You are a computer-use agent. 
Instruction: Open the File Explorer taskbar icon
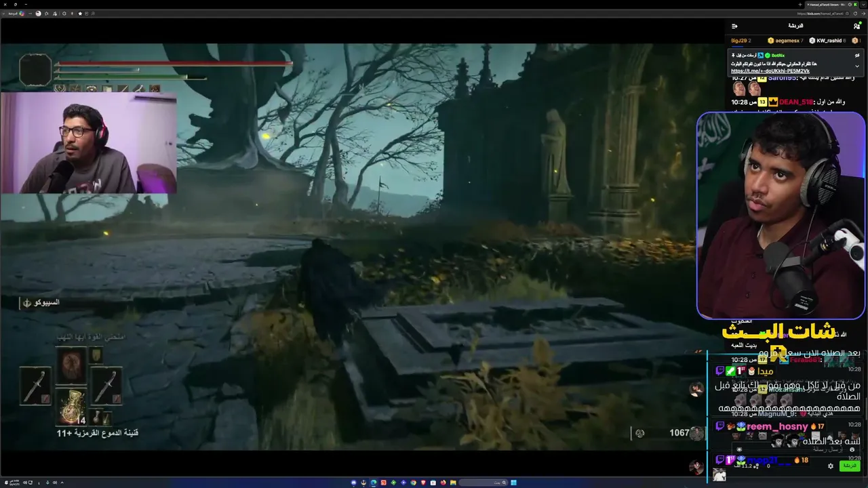tap(453, 483)
